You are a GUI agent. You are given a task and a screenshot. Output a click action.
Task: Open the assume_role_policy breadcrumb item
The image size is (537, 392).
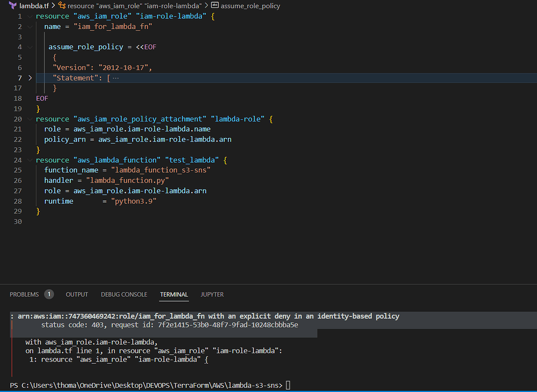250,6
